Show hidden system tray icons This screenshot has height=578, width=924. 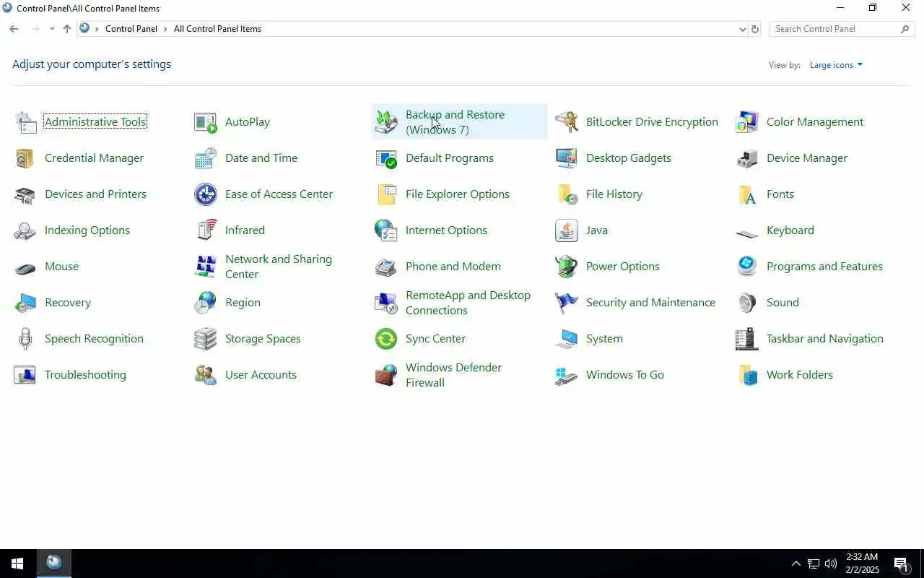pos(796,564)
